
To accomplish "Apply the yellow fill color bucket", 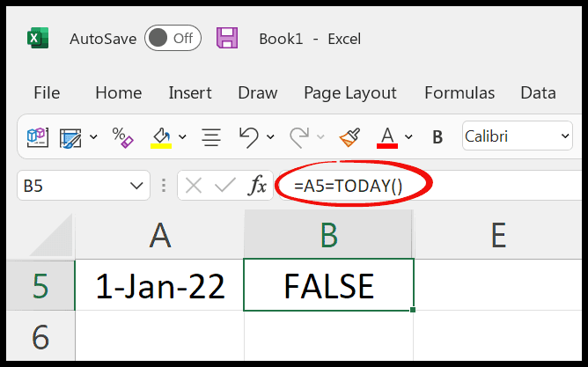I will pyautogui.click(x=161, y=137).
